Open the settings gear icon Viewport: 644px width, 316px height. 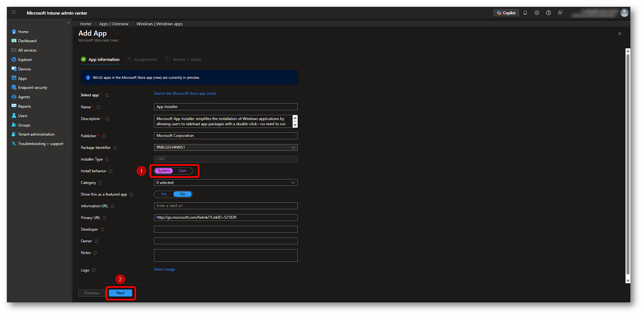pos(537,13)
